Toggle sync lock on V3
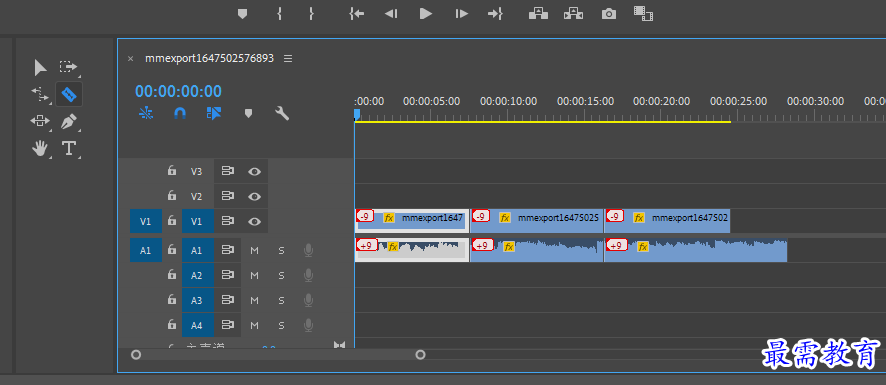 (228, 171)
